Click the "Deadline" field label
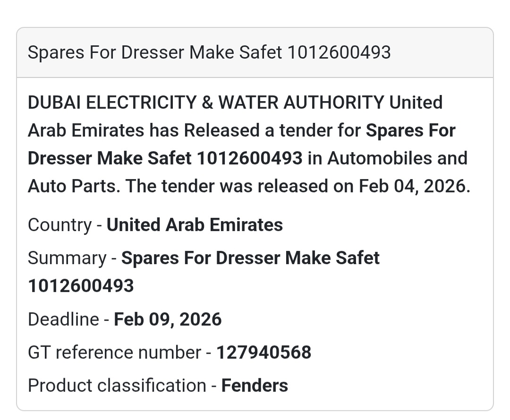This screenshot has width=510, height=420. (x=63, y=319)
